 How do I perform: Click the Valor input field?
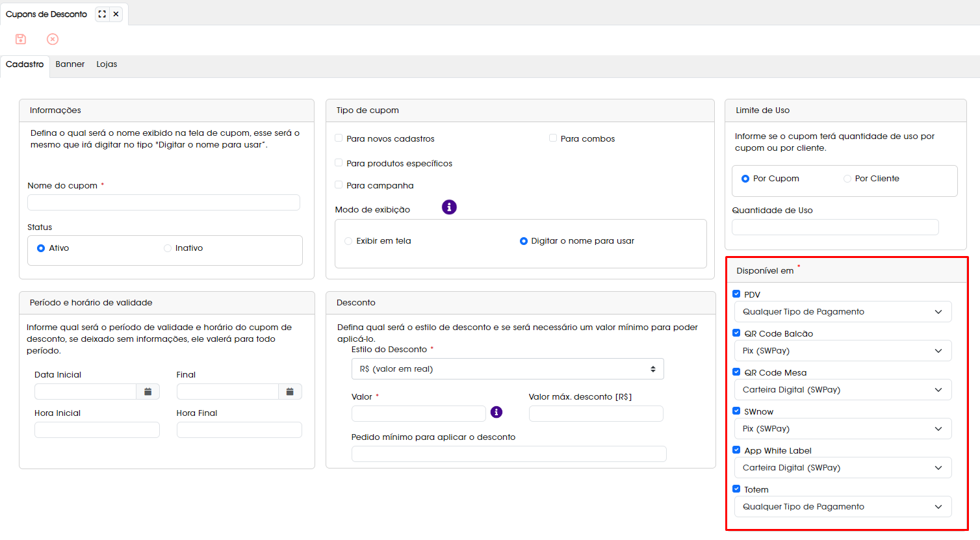pyautogui.click(x=419, y=413)
